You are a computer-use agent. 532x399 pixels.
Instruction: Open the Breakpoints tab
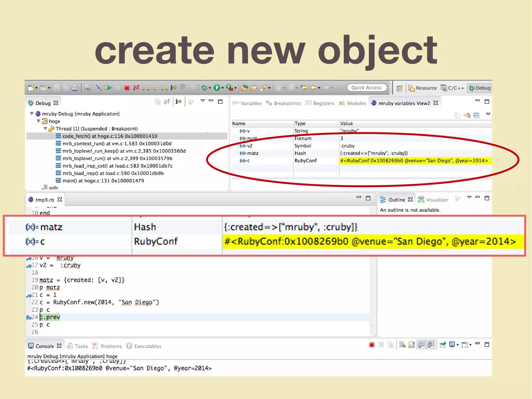[x=283, y=103]
